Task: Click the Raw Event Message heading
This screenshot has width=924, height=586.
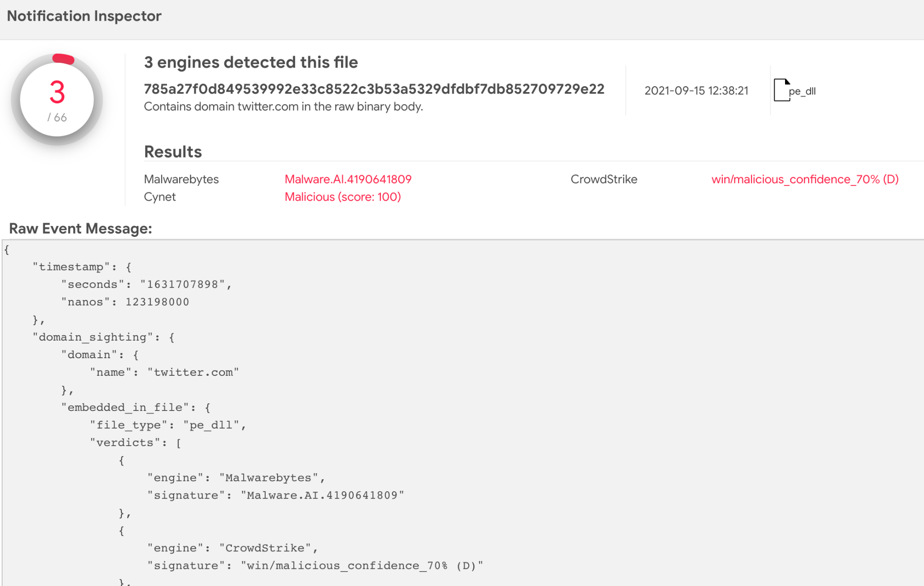Action: (80, 228)
